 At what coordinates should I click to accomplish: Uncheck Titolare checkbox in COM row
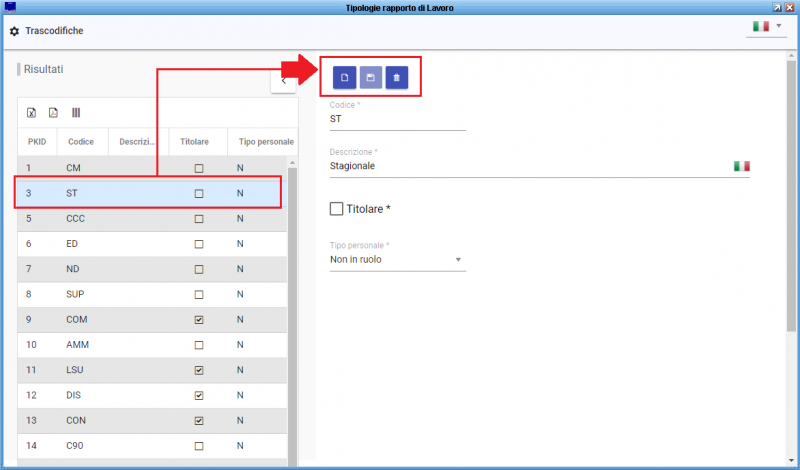pos(199,320)
